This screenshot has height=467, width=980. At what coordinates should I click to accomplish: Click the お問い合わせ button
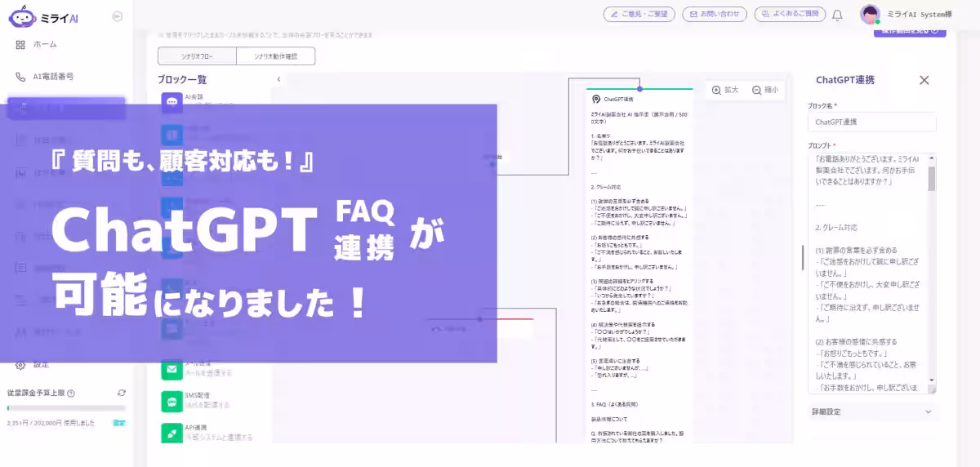point(716,14)
